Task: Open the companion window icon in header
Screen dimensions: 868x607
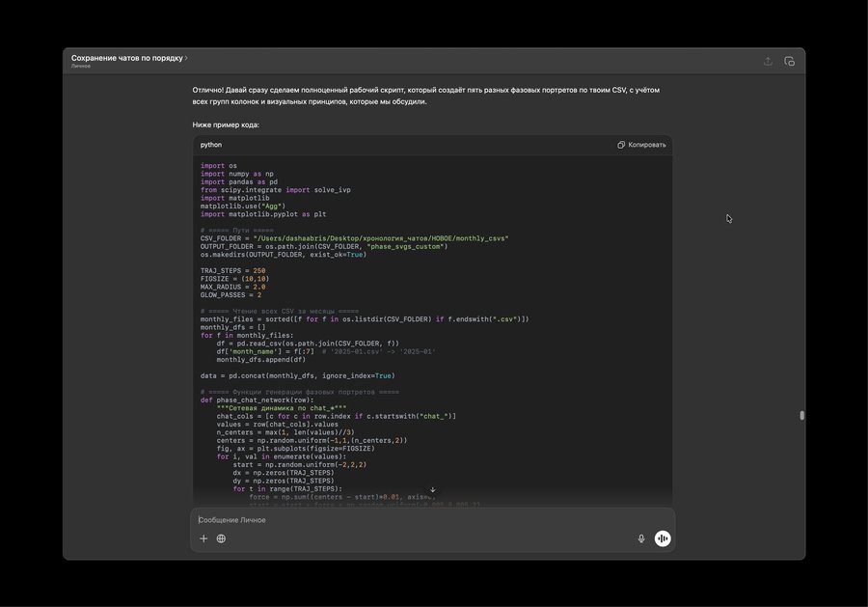Action: pos(789,61)
